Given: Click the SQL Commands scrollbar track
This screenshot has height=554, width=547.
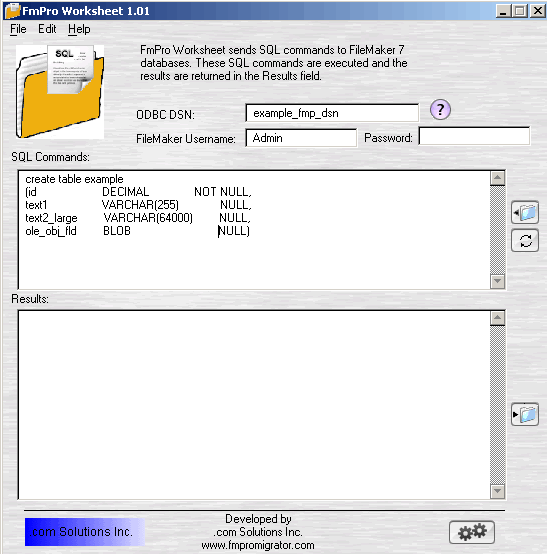Looking at the screenshot, I should (498, 230).
